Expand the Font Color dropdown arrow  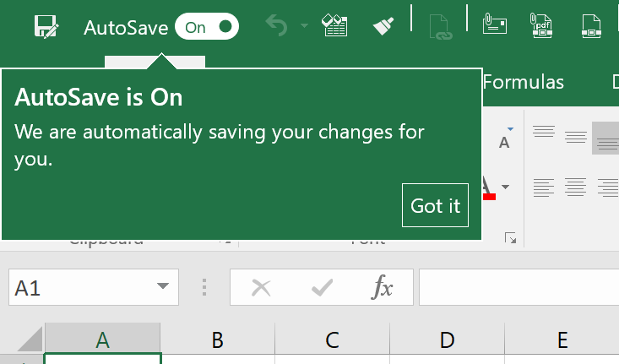coord(506,187)
